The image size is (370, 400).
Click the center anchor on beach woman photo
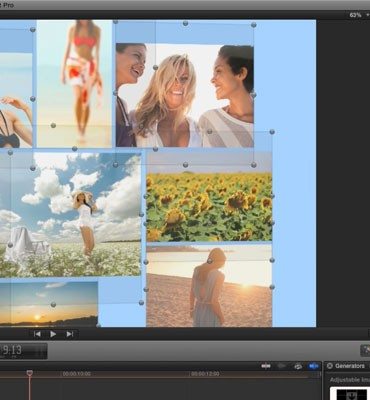tap(210, 261)
